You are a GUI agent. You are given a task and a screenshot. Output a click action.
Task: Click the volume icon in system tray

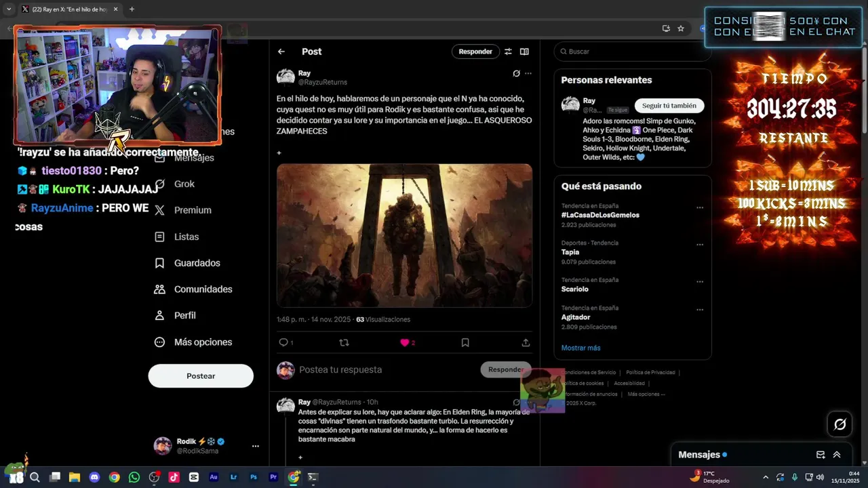pos(820,477)
